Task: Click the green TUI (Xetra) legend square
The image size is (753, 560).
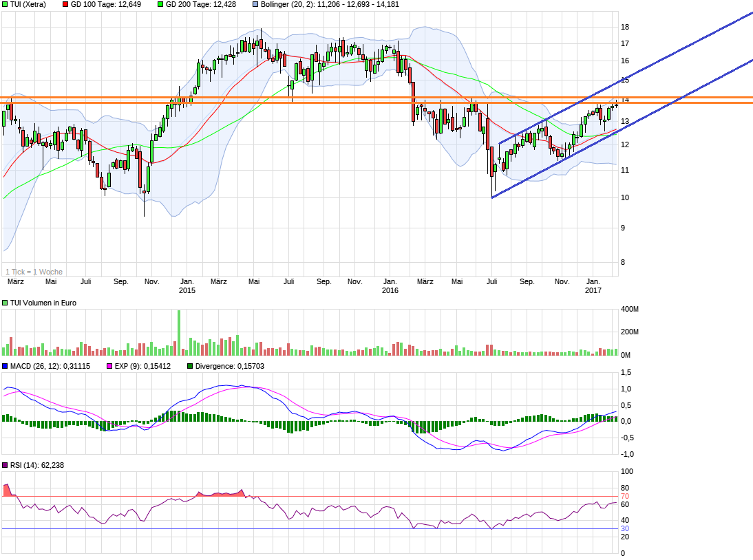Action: [5, 4]
